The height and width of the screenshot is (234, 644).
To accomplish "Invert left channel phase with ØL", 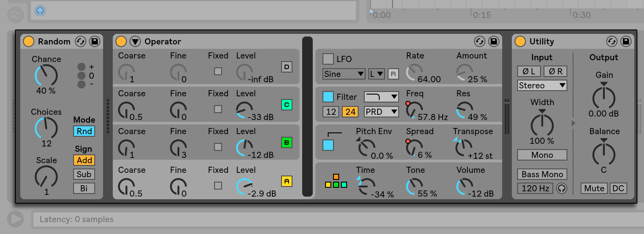I will pyautogui.click(x=529, y=71).
